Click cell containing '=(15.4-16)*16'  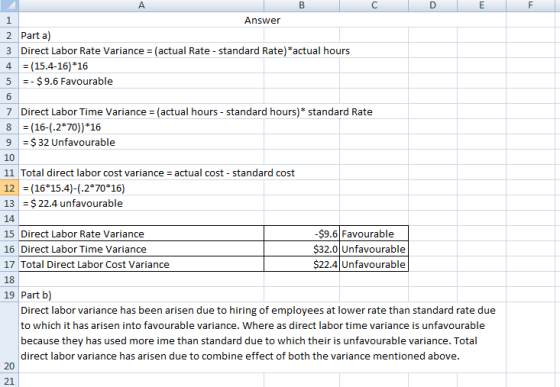(141, 66)
